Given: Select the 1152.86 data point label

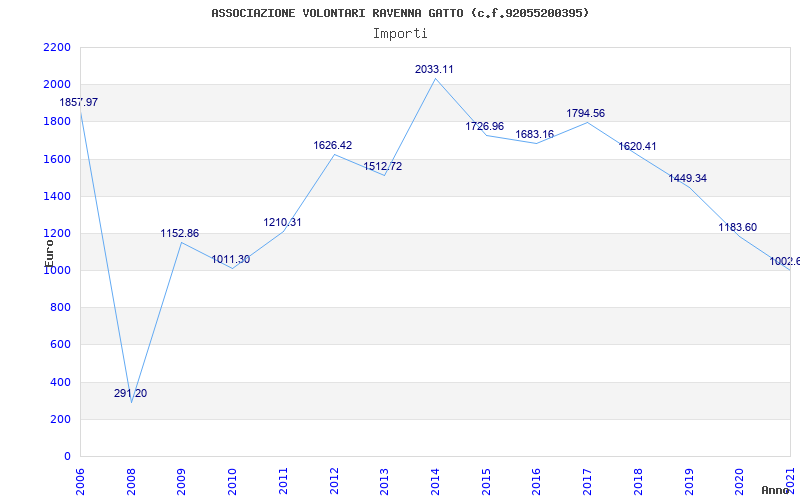Looking at the screenshot, I should pyautogui.click(x=180, y=234).
